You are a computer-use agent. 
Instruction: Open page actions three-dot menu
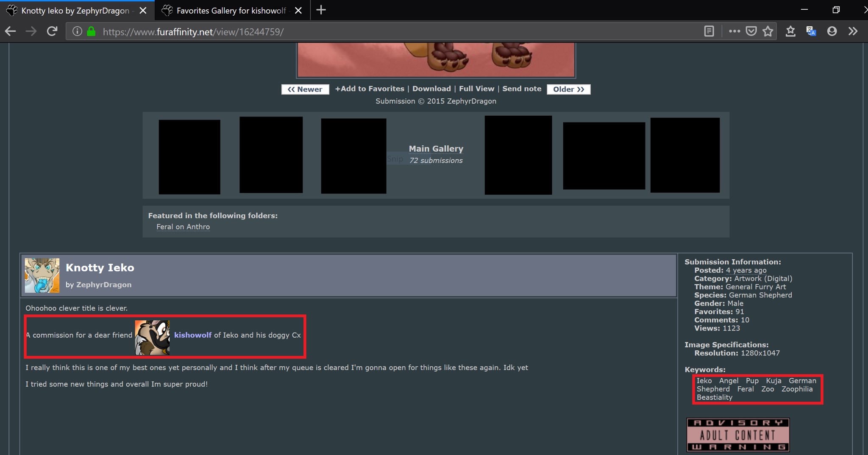(x=734, y=31)
